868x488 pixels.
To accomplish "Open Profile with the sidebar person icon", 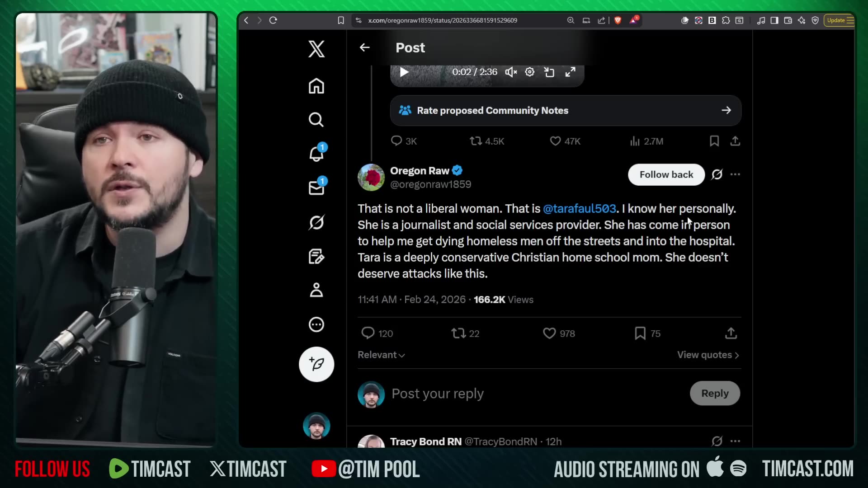I will click(316, 290).
